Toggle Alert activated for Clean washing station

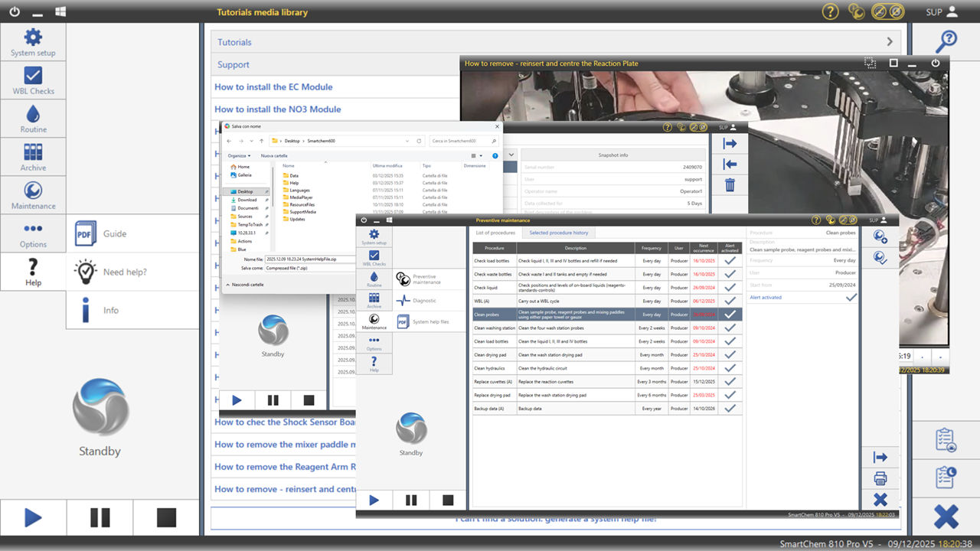pos(730,328)
